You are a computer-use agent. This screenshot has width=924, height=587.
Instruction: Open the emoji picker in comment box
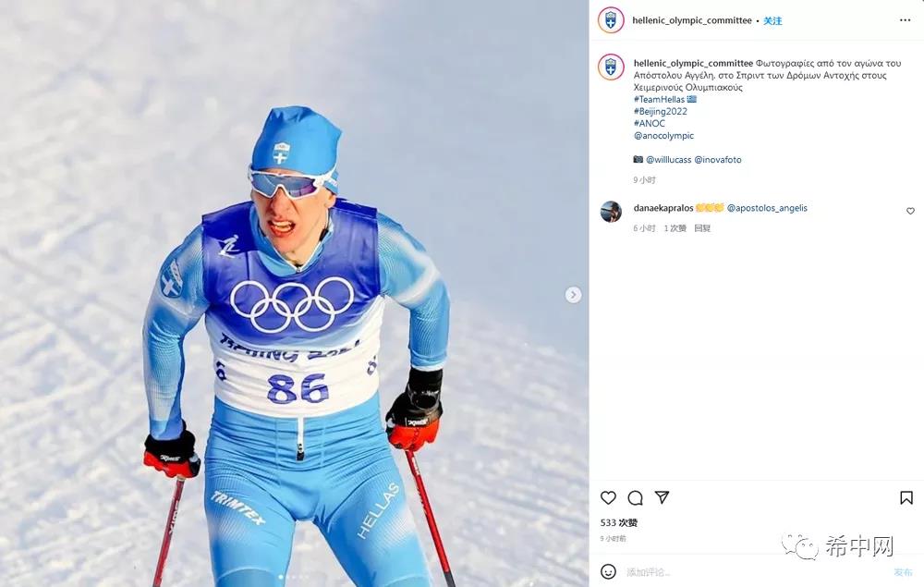click(608, 571)
